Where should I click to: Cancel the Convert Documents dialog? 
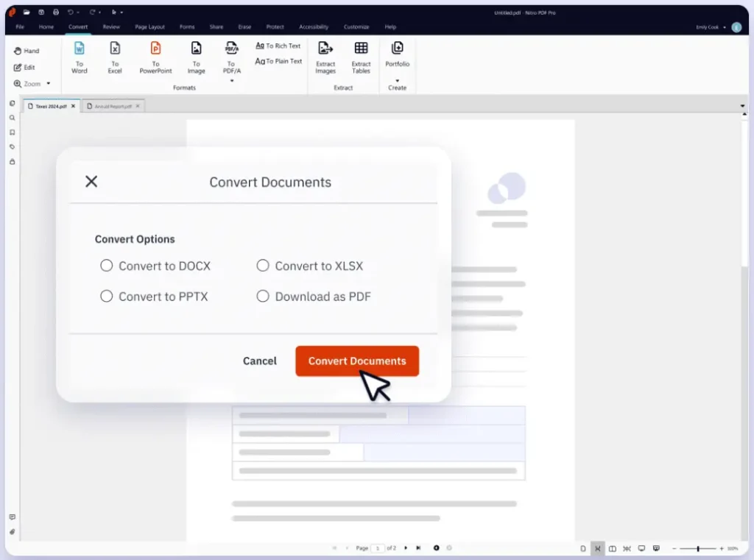pos(259,361)
